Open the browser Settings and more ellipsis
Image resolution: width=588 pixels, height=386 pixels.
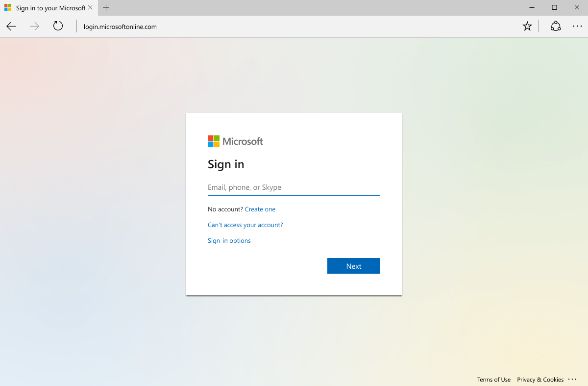pos(577,26)
